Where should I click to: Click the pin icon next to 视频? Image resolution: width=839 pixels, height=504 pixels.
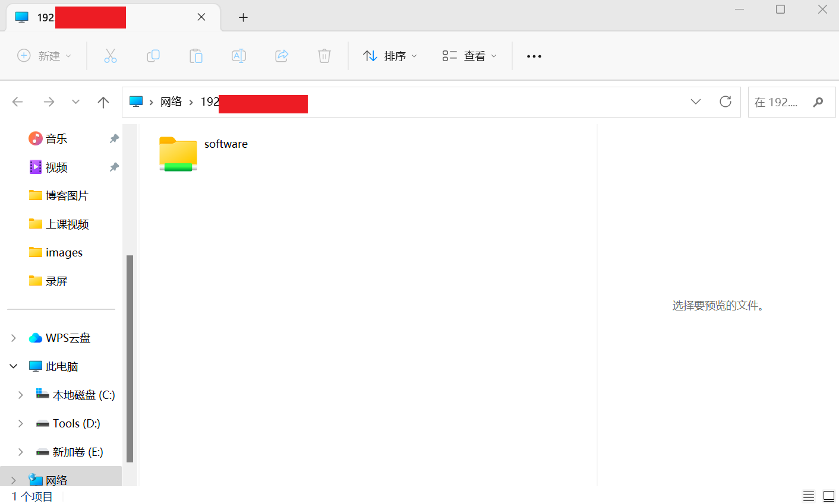(114, 167)
